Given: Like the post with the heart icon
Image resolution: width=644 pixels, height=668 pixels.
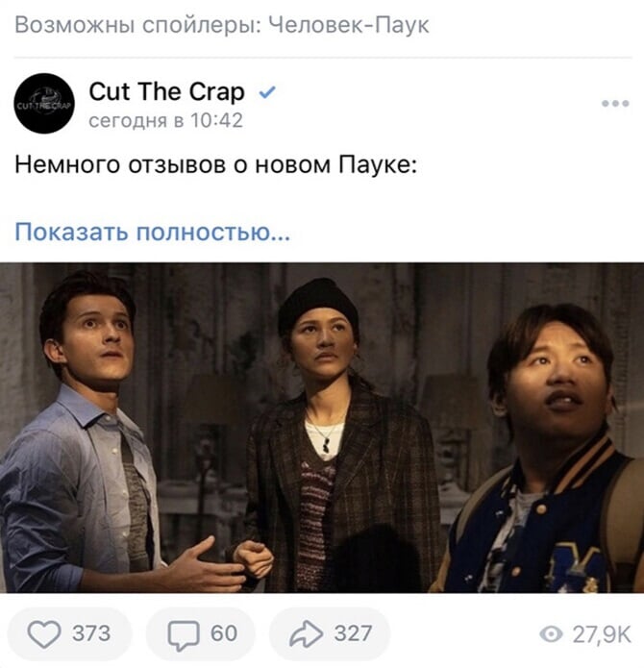Looking at the screenshot, I should (x=44, y=634).
